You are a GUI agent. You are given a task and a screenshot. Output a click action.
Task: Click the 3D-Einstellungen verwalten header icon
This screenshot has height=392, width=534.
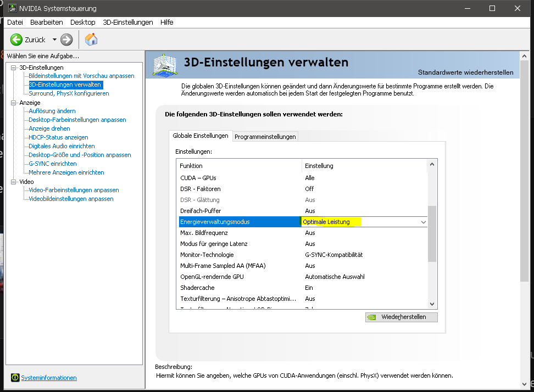point(165,65)
